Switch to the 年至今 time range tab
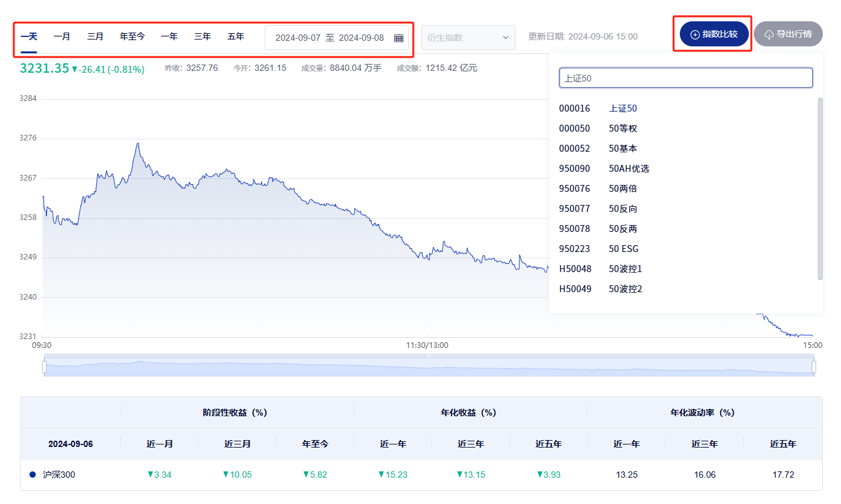The image size is (841, 504). 132,36
